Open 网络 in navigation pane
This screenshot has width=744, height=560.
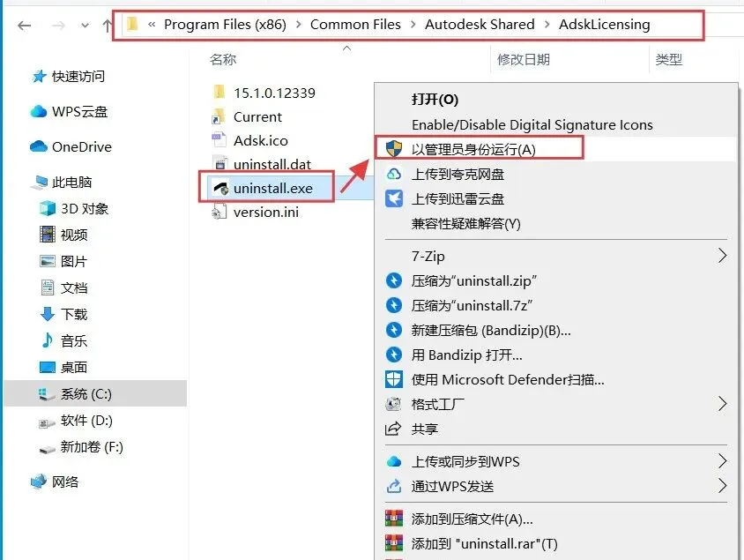(x=65, y=482)
